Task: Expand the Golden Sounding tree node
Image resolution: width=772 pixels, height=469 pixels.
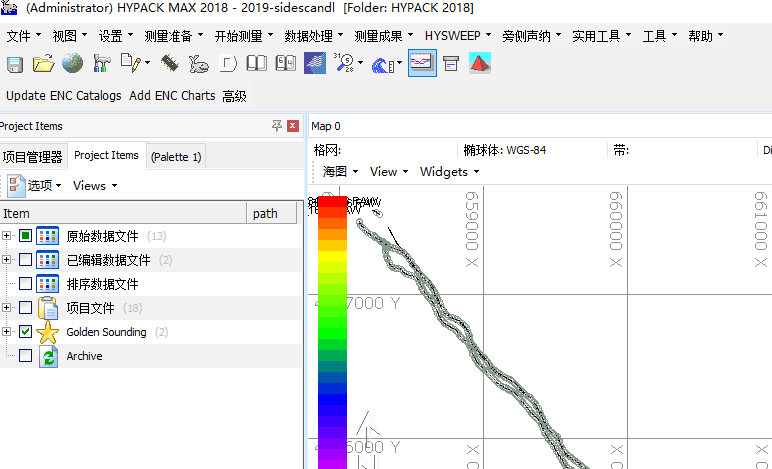Action: click(6, 332)
